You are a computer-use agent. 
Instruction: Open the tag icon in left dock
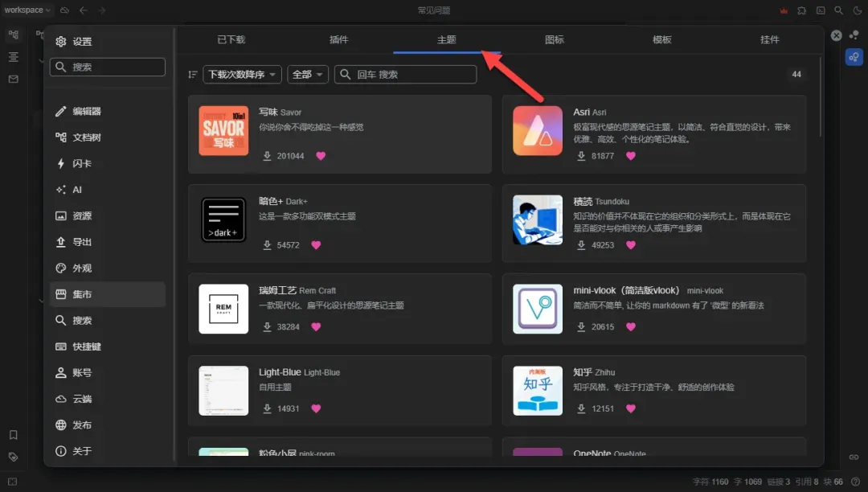(x=14, y=457)
